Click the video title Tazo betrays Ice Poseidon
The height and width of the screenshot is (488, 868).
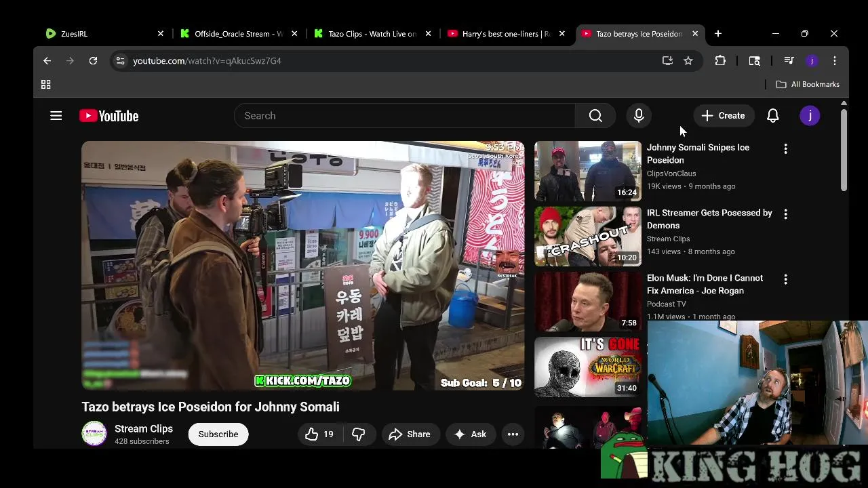pyautogui.click(x=210, y=407)
